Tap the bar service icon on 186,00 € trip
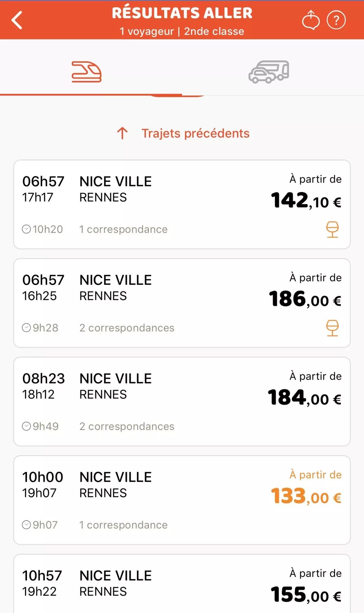 click(332, 328)
